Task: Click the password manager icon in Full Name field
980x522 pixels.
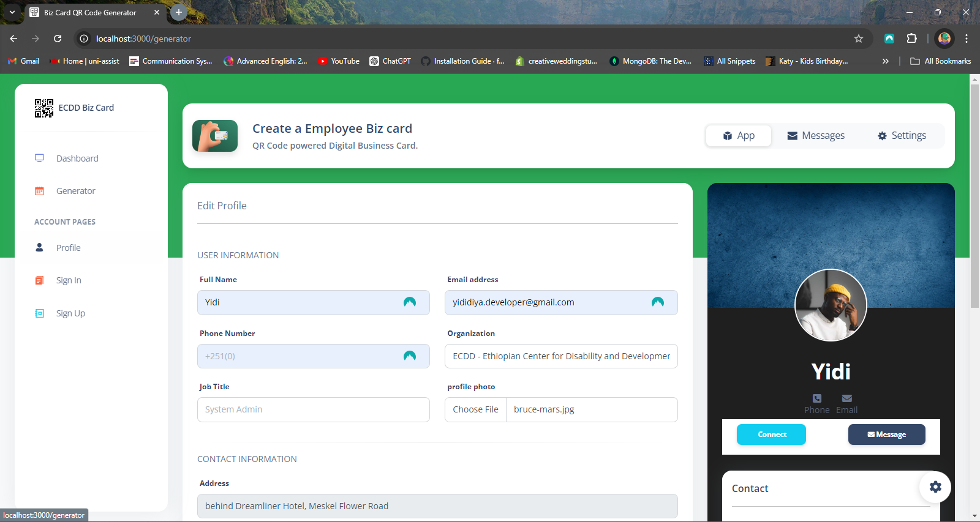Action: click(410, 302)
